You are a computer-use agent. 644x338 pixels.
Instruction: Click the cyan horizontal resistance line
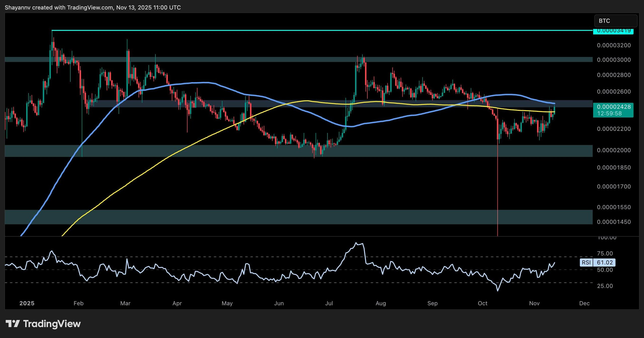pos(302,31)
